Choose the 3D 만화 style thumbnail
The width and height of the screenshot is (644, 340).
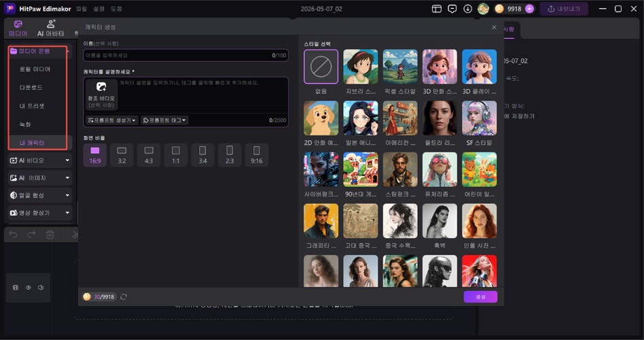pyautogui.click(x=440, y=67)
